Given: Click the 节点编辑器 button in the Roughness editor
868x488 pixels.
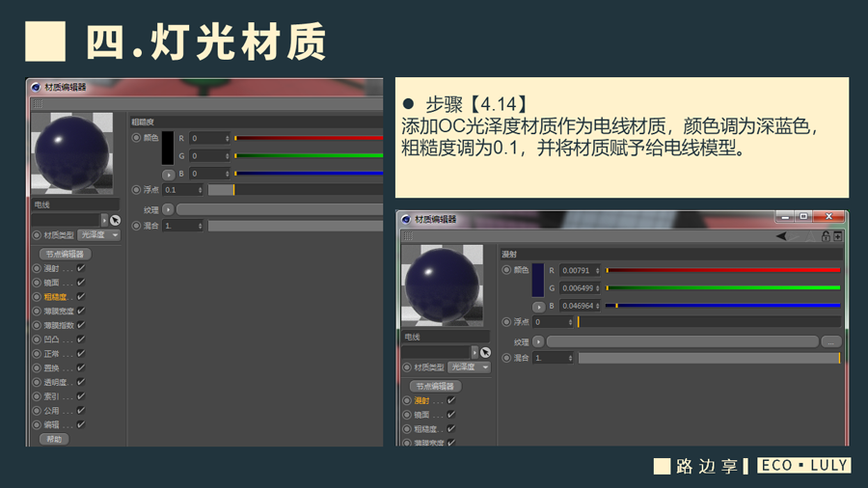Looking at the screenshot, I should [x=65, y=254].
